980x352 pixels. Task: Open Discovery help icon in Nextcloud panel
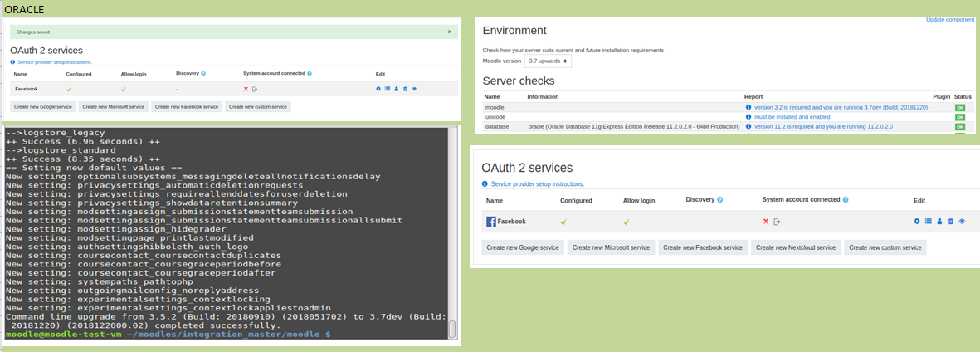tap(720, 200)
